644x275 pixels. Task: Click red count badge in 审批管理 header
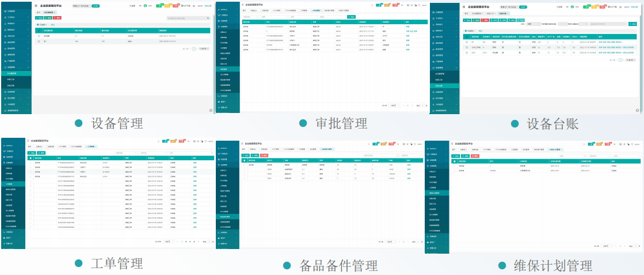[395, 5]
